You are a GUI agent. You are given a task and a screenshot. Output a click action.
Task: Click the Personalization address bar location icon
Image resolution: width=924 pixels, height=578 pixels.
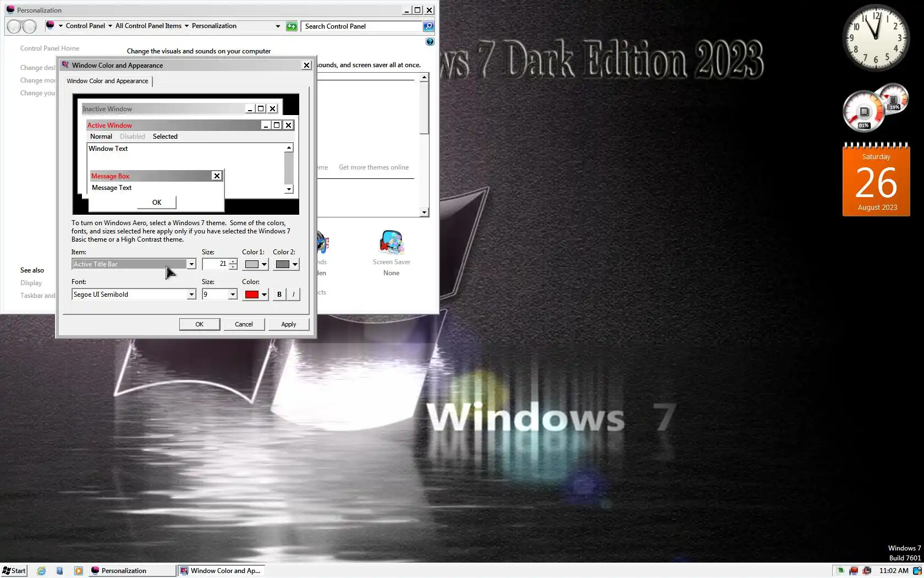[x=50, y=26]
